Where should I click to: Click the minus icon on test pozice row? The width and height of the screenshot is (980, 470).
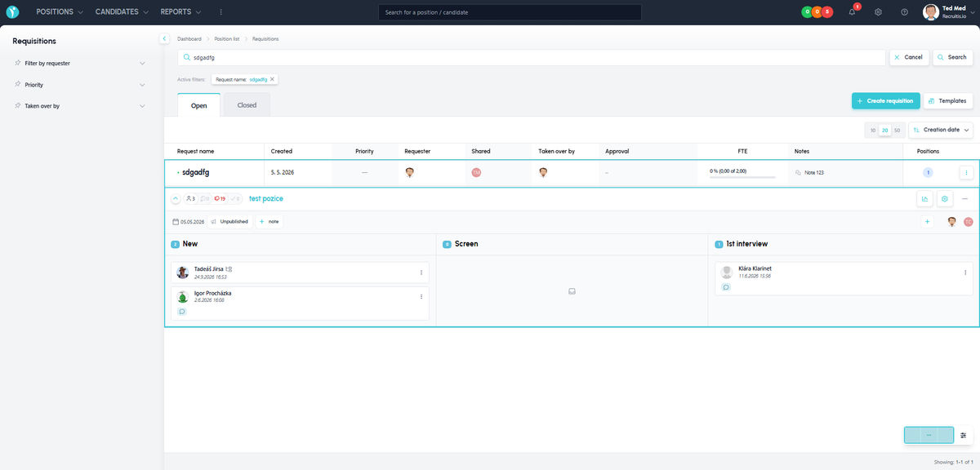[x=964, y=198]
